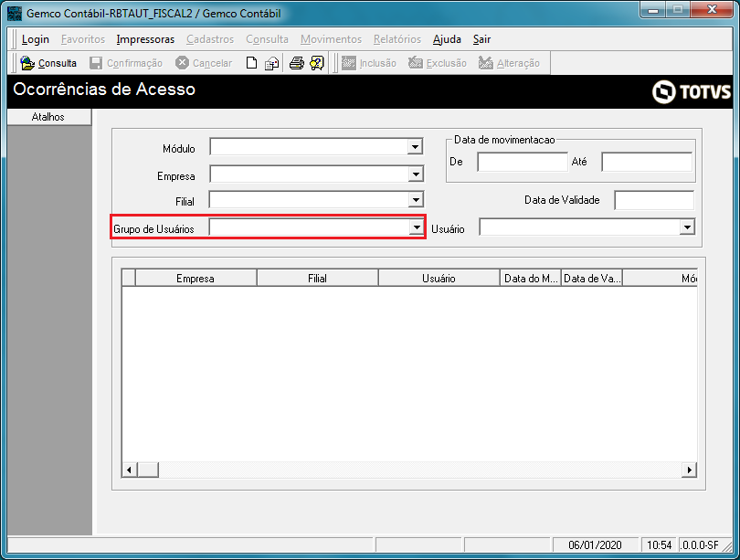Click the TOTVS logo

coord(692,91)
